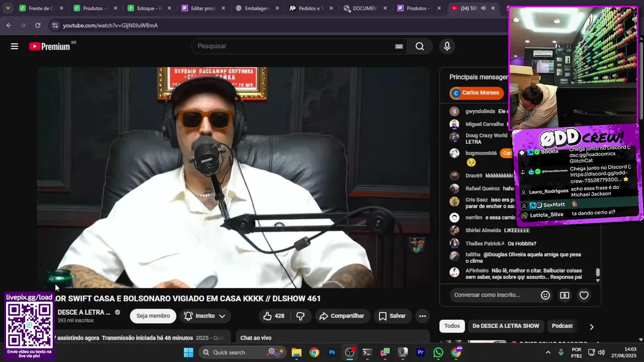The width and height of the screenshot is (644, 362).
Task: Like the video with 428 likes
Action: pos(274,316)
